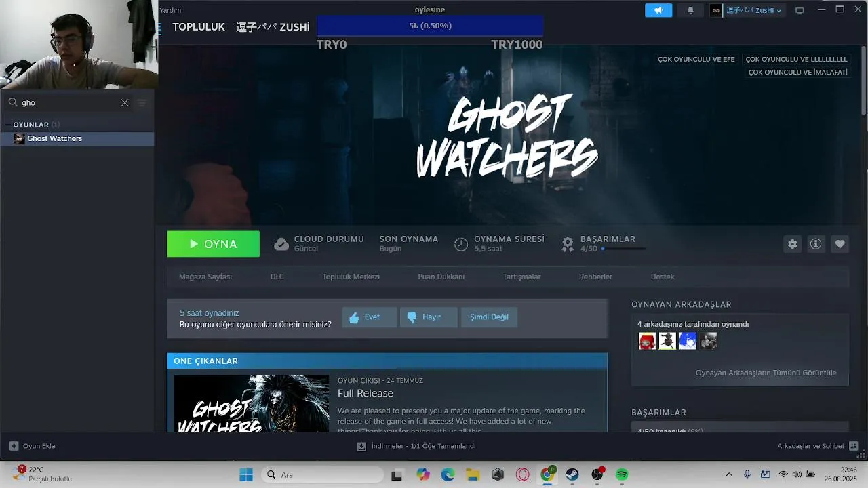The height and width of the screenshot is (488, 868).
Task: Collapse the OYUNLAR category
Action: 7,125
